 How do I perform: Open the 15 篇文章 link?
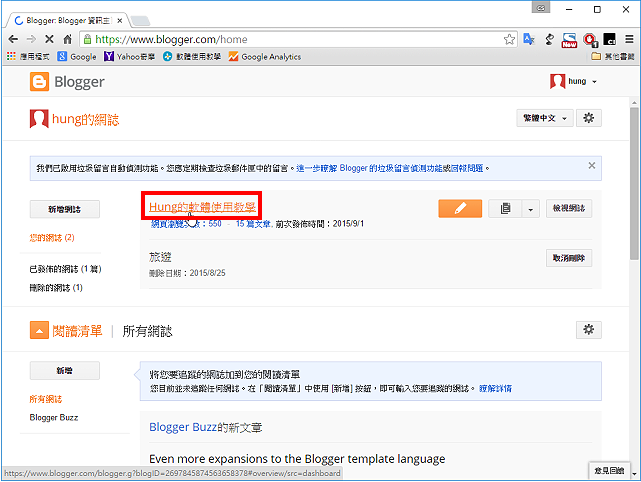(253, 224)
